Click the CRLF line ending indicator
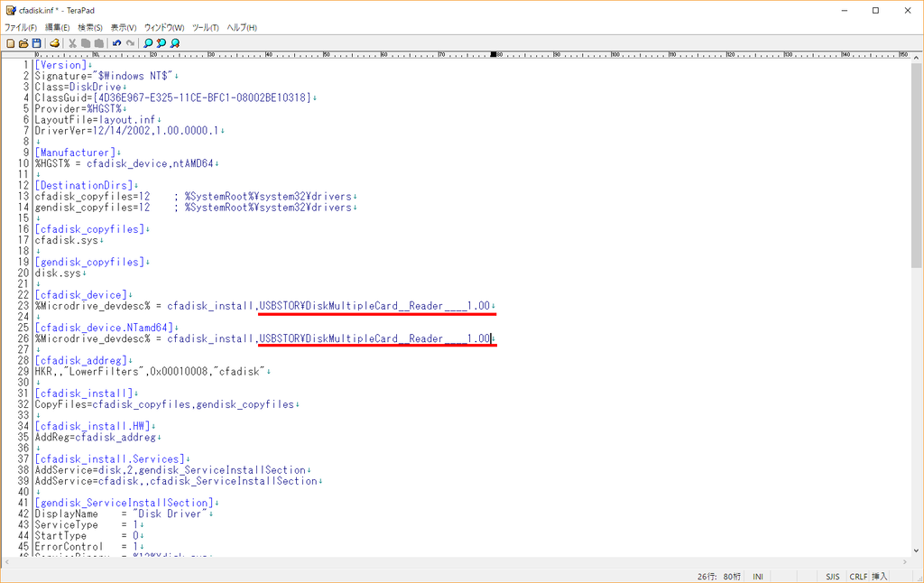 click(858, 577)
